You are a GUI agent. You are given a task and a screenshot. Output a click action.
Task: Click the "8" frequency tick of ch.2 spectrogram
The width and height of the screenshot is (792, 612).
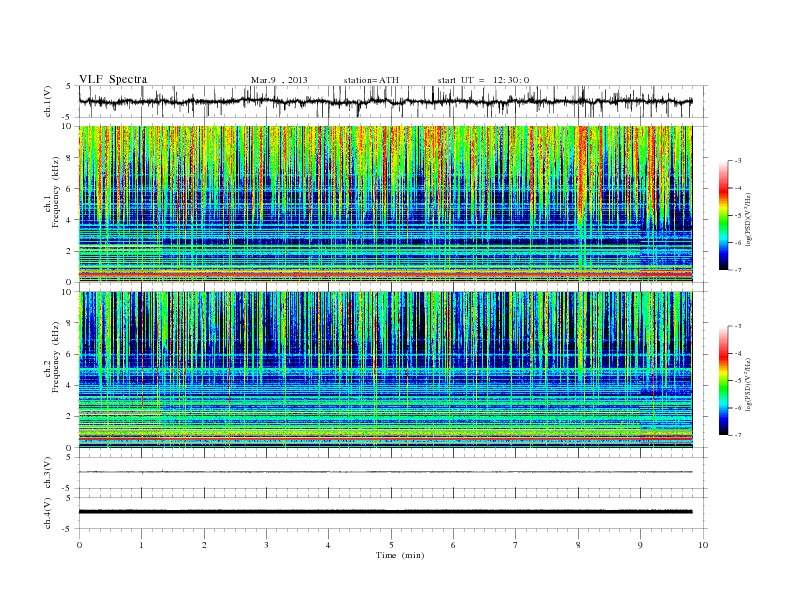(70, 323)
